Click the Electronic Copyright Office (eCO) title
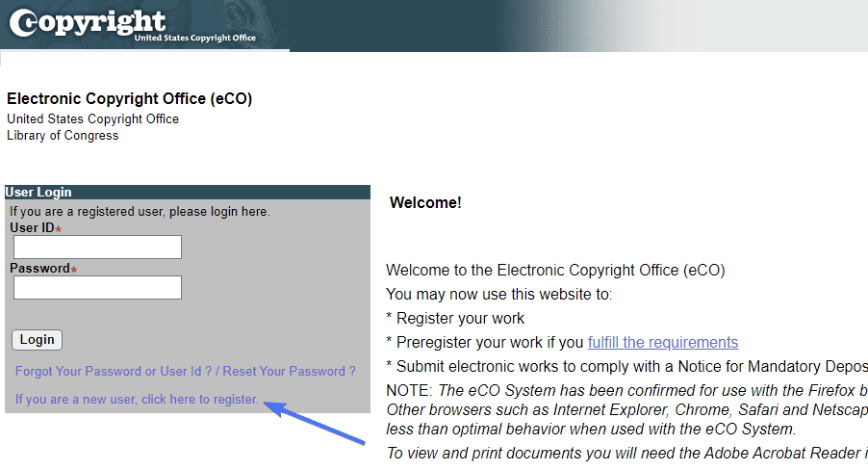The height and width of the screenshot is (470, 868). [130, 98]
